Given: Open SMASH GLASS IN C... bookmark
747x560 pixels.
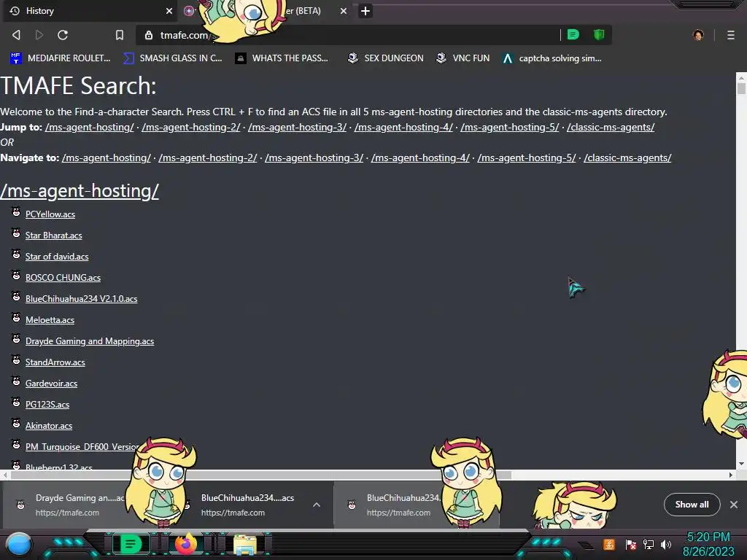Looking at the screenshot, I should point(173,58).
